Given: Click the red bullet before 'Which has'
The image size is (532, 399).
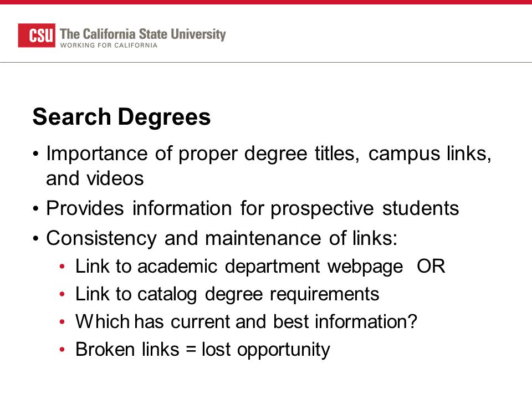Looking at the screenshot, I should coord(62,321).
